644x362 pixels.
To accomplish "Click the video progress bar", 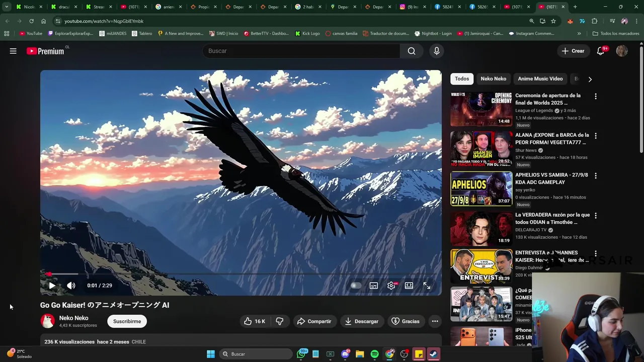I will click(x=240, y=274).
